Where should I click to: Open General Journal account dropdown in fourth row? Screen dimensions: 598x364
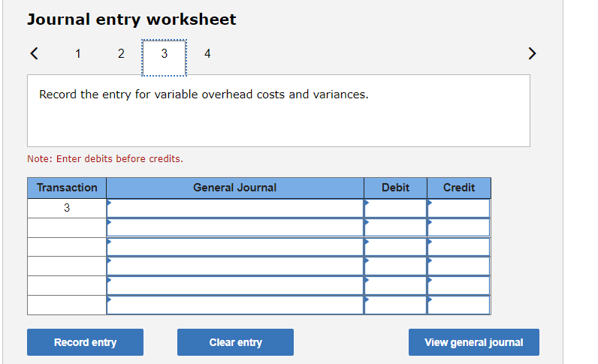(235, 266)
